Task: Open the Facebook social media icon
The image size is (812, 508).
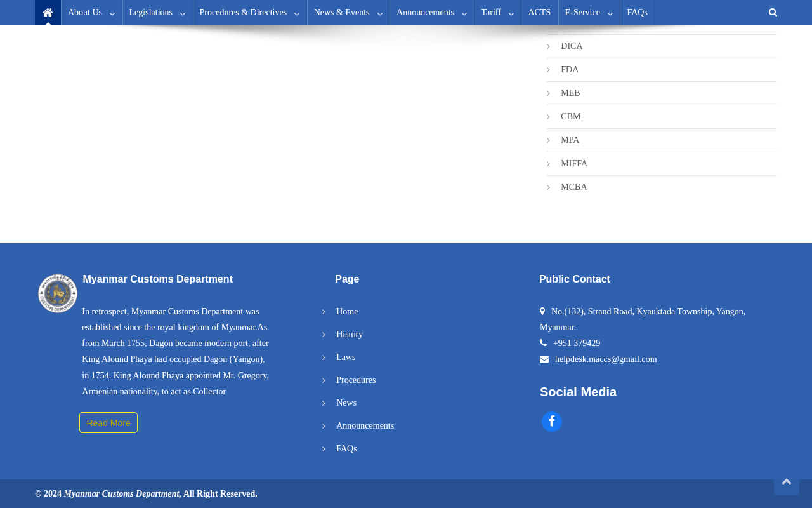Action: click(552, 422)
